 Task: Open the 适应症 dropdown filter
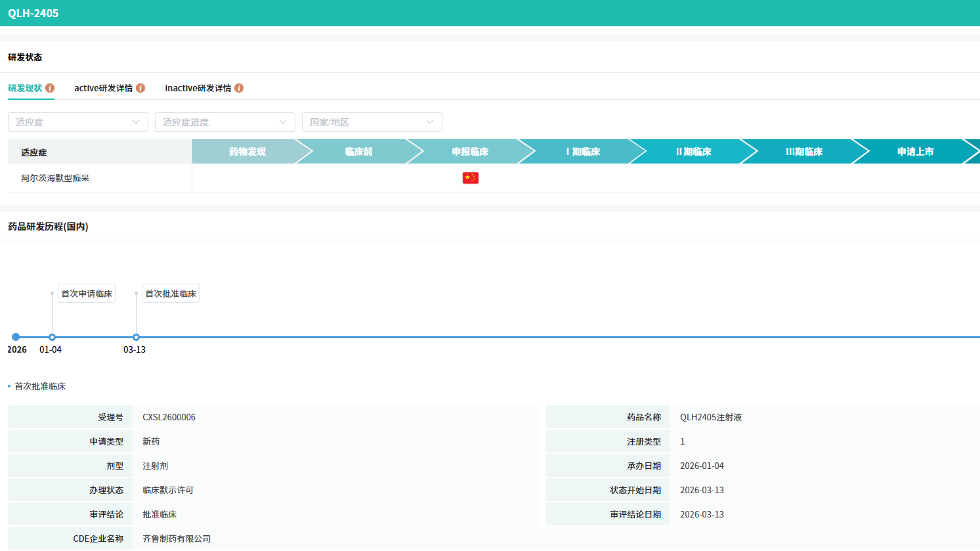coord(77,122)
